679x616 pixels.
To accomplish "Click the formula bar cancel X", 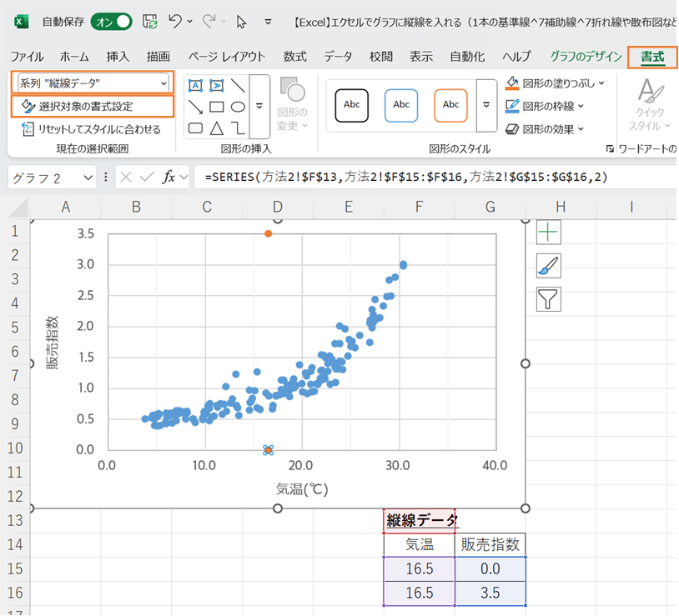I will (x=126, y=177).
